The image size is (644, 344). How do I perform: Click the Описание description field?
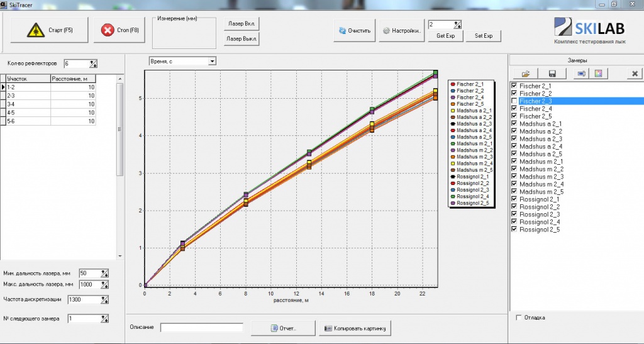point(202,328)
